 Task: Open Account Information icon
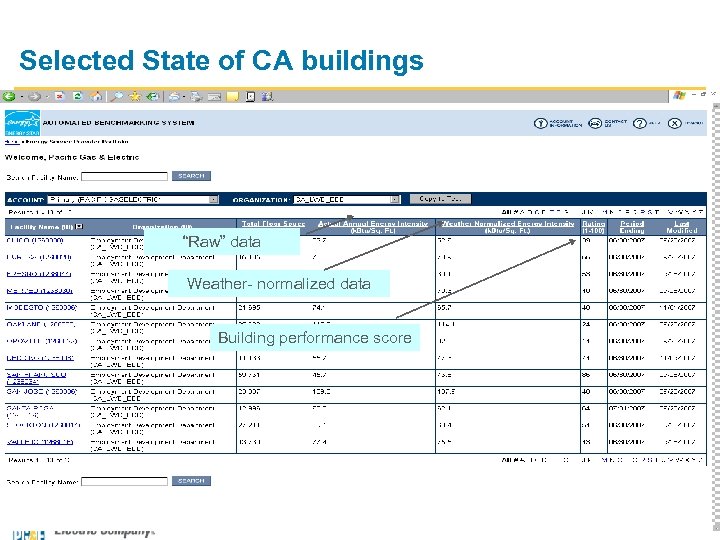click(540, 123)
